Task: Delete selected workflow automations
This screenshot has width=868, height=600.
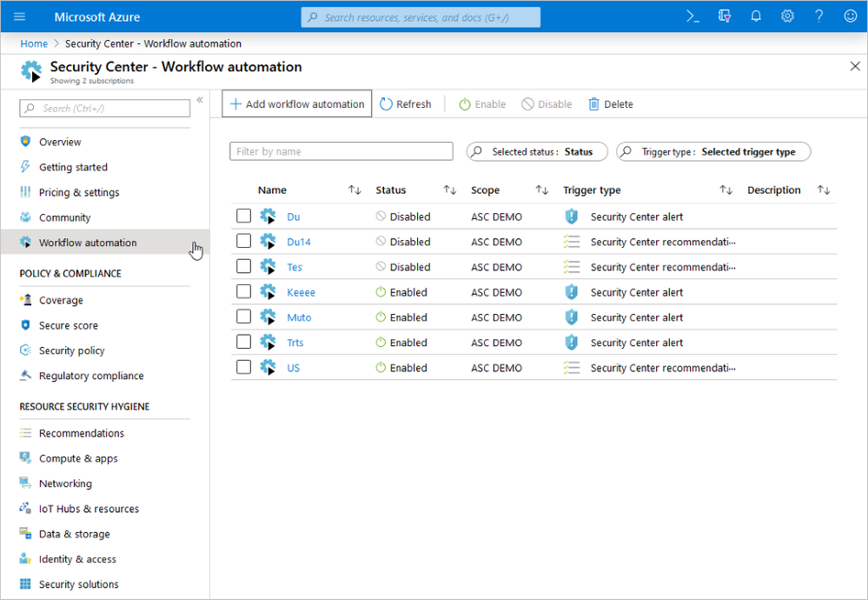Action: coord(611,104)
